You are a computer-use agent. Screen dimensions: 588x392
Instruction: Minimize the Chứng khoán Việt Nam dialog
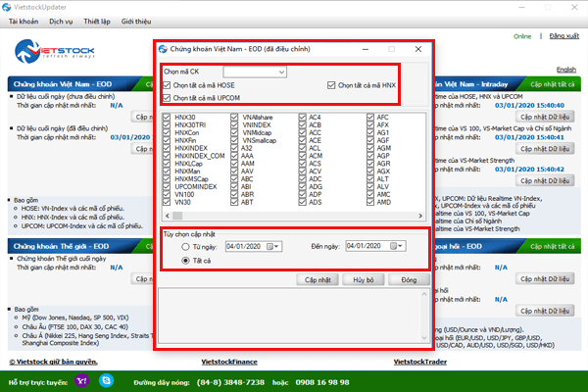point(366,49)
